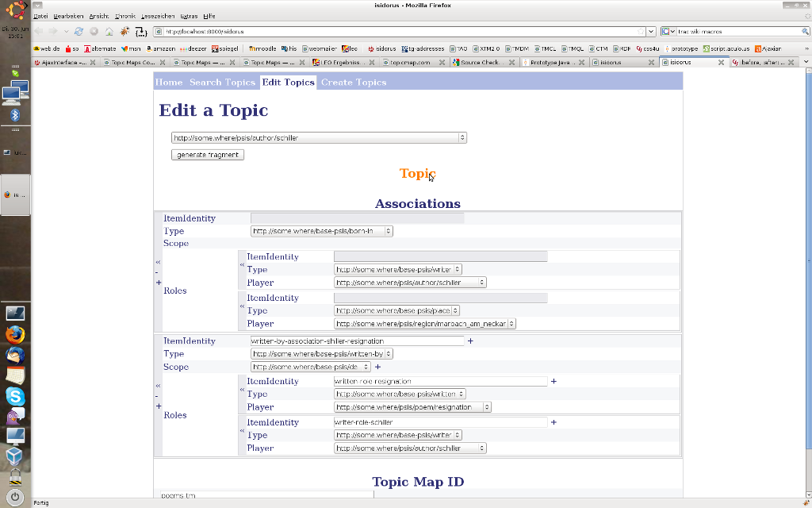Collapse the marbach_am_neckar player role

pyautogui.click(x=242, y=306)
